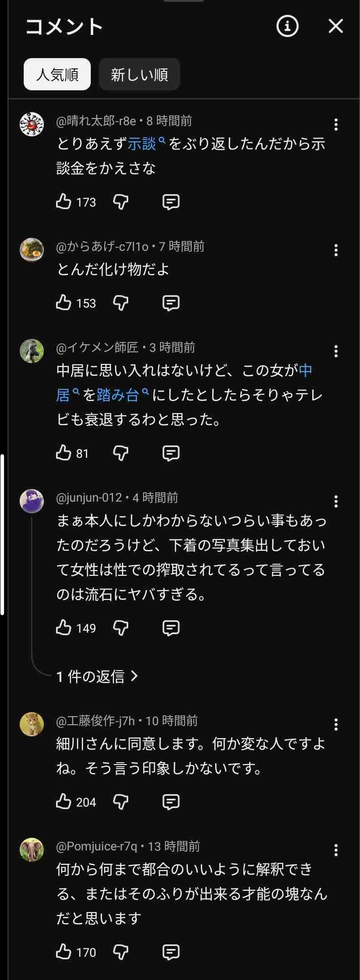
Task: Switch to 新しい順 sort tab
Action: point(139,74)
